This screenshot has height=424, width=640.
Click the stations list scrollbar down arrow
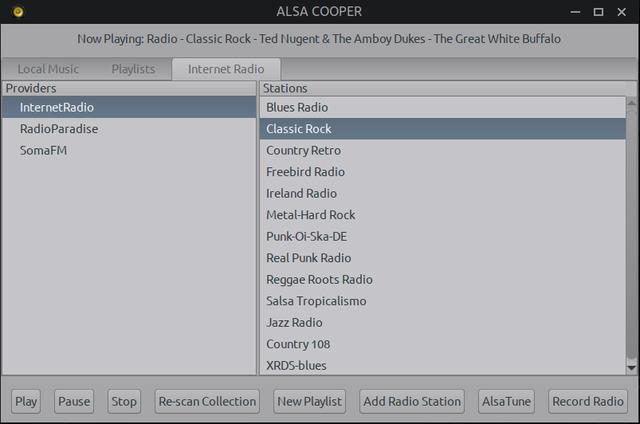click(x=631, y=367)
